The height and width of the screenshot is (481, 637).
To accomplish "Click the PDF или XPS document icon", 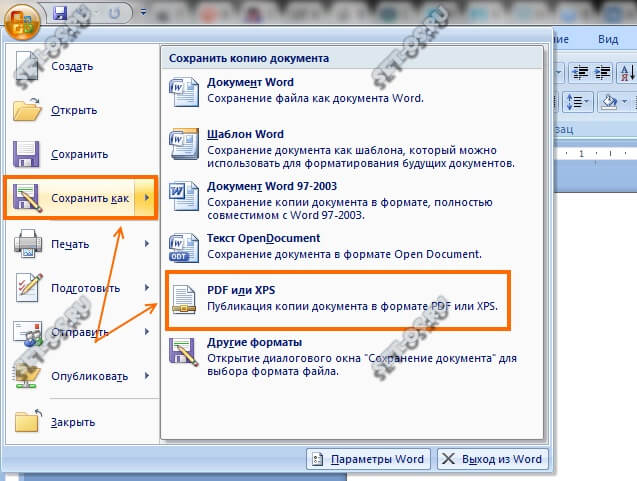I will (184, 300).
